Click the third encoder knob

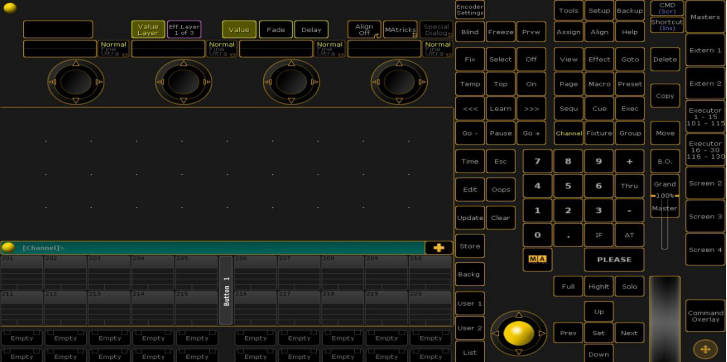click(291, 82)
